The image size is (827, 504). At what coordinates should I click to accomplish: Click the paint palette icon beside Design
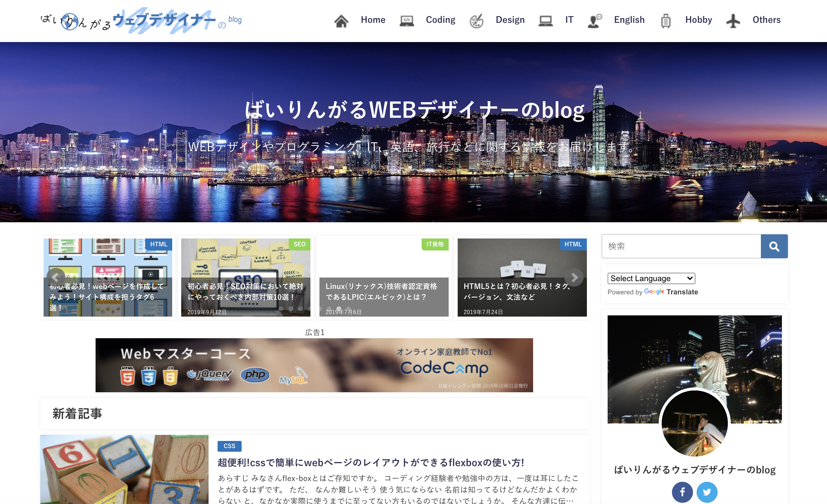point(476,21)
